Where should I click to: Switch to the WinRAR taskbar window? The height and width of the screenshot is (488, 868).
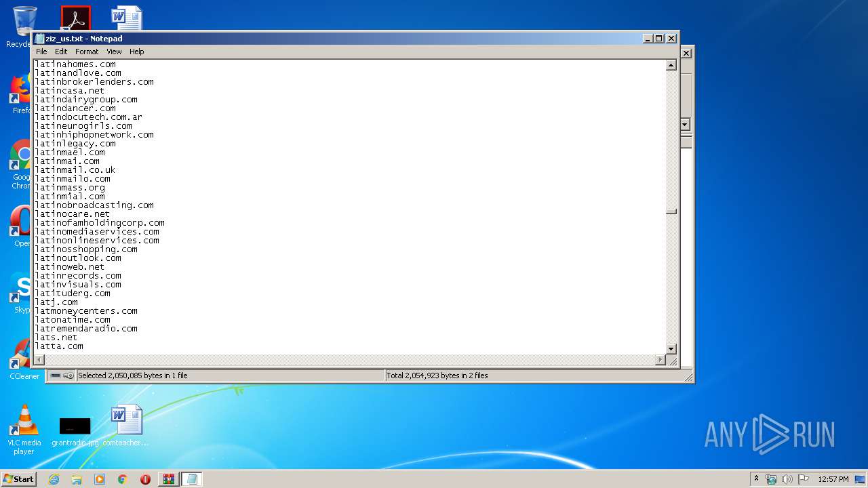coord(168,479)
